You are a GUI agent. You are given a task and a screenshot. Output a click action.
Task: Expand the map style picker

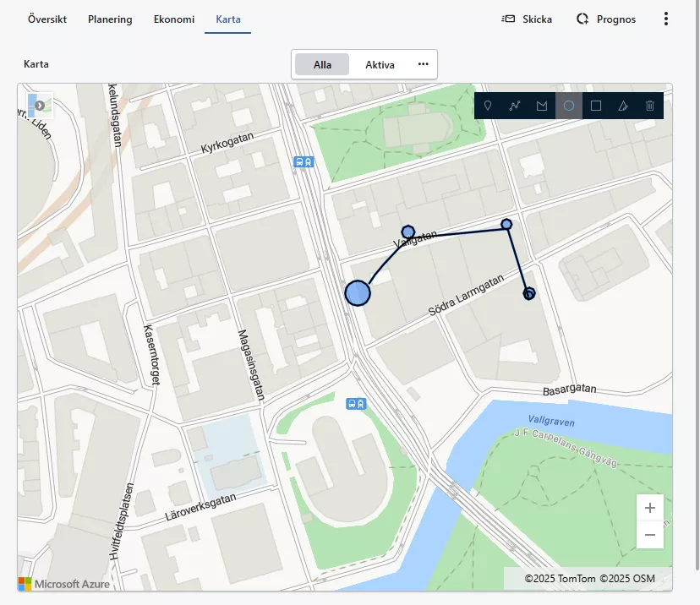(40, 106)
